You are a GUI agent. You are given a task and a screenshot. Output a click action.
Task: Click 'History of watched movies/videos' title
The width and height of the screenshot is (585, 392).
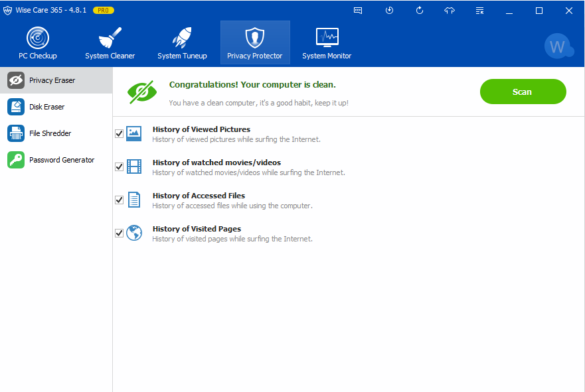click(216, 163)
